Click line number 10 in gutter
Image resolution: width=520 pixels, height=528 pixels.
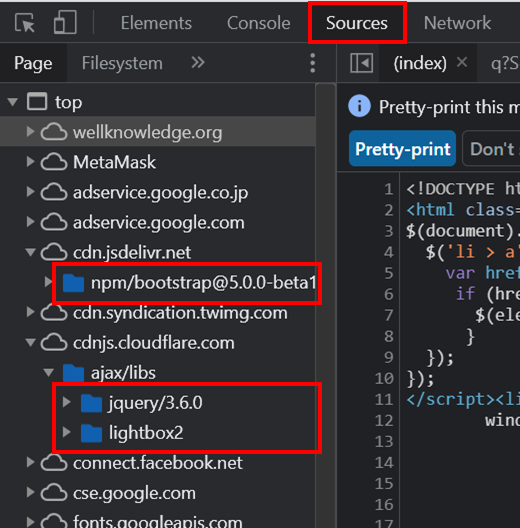coord(384,378)
